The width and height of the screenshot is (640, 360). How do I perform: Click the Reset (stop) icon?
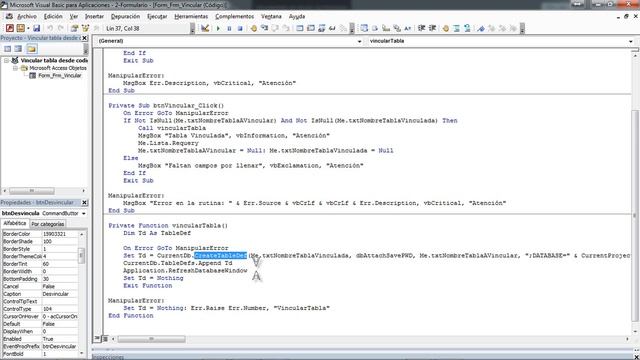pos(240,28)
